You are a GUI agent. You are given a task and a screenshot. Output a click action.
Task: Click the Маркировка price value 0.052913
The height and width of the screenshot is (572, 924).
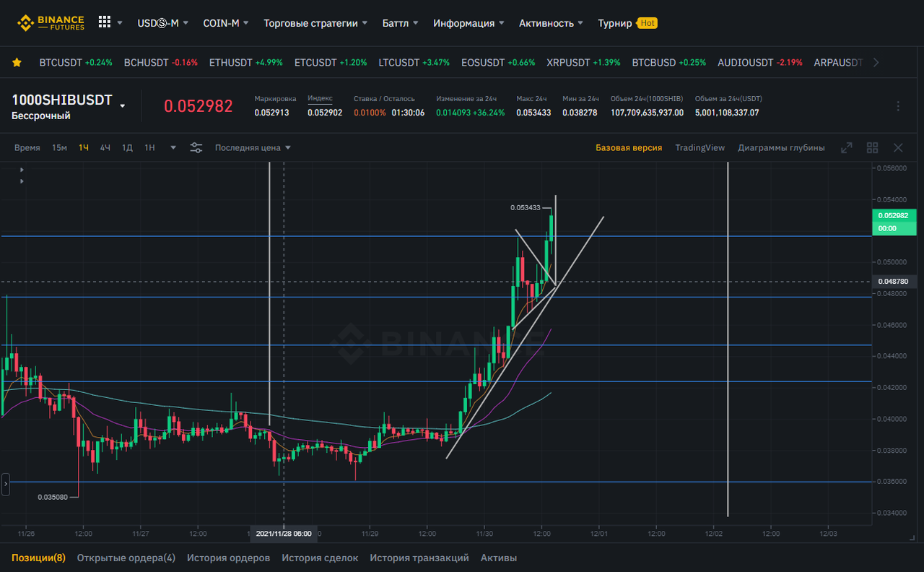(272, 113)
